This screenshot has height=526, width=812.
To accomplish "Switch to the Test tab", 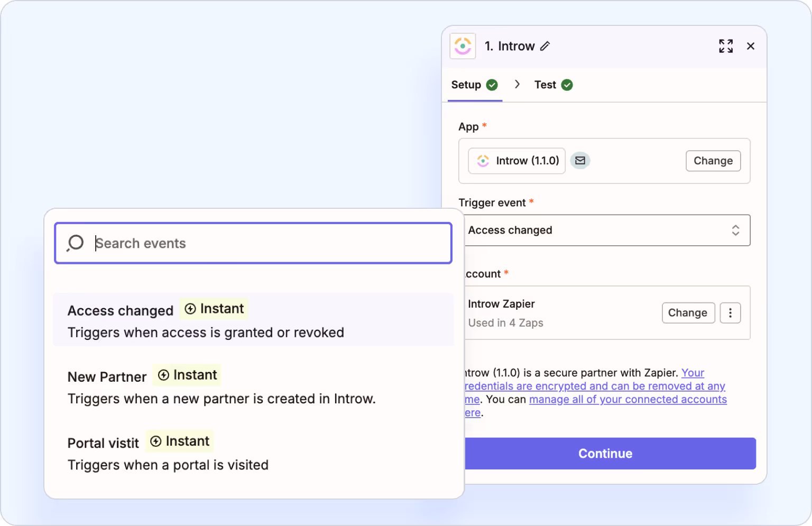I will pos(553,85).
